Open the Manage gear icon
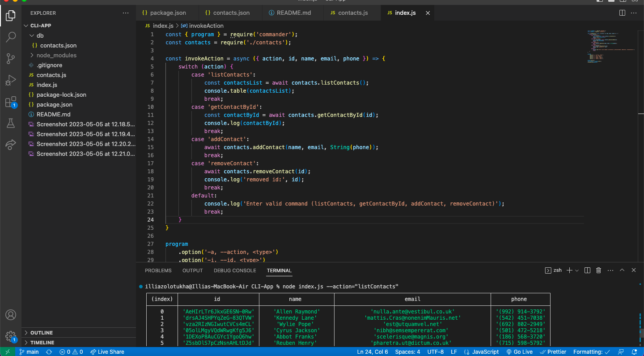The image size is (644, 356). pos(11,336)
